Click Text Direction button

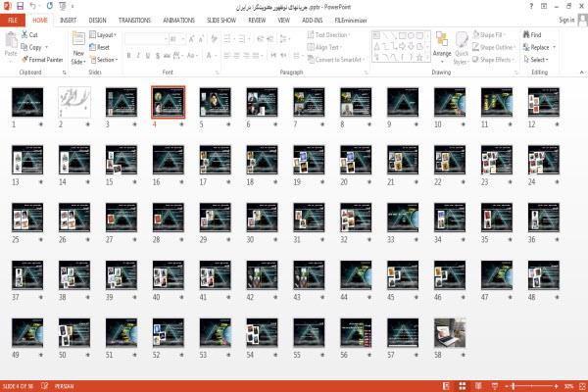click(x=329, y=34)
